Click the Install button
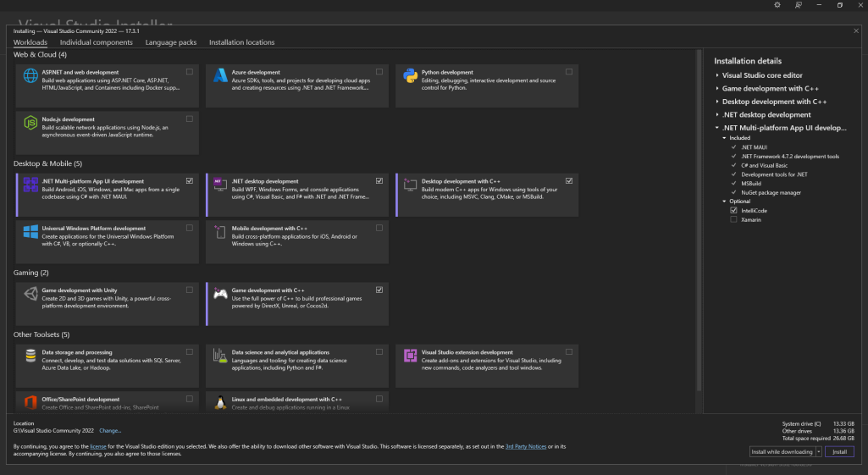The width and height of the screenshot is (868, 475). tap(840, 452)
